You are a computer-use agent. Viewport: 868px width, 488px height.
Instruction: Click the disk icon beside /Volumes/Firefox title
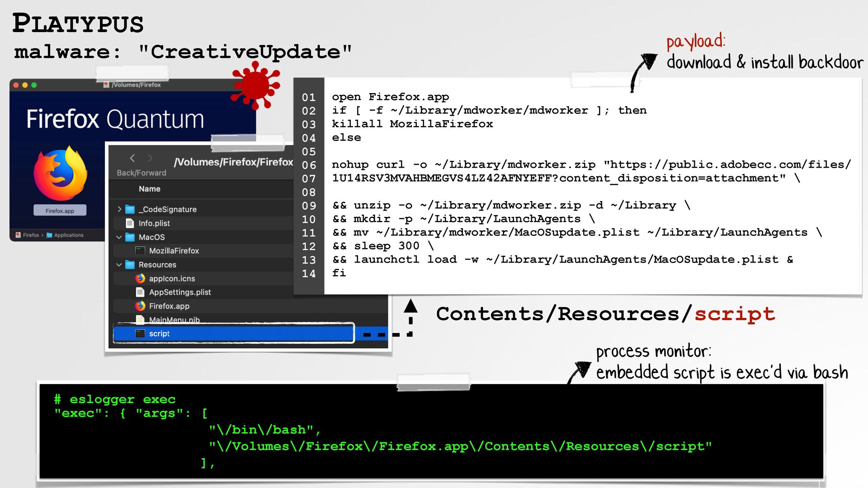pos(106,84)
